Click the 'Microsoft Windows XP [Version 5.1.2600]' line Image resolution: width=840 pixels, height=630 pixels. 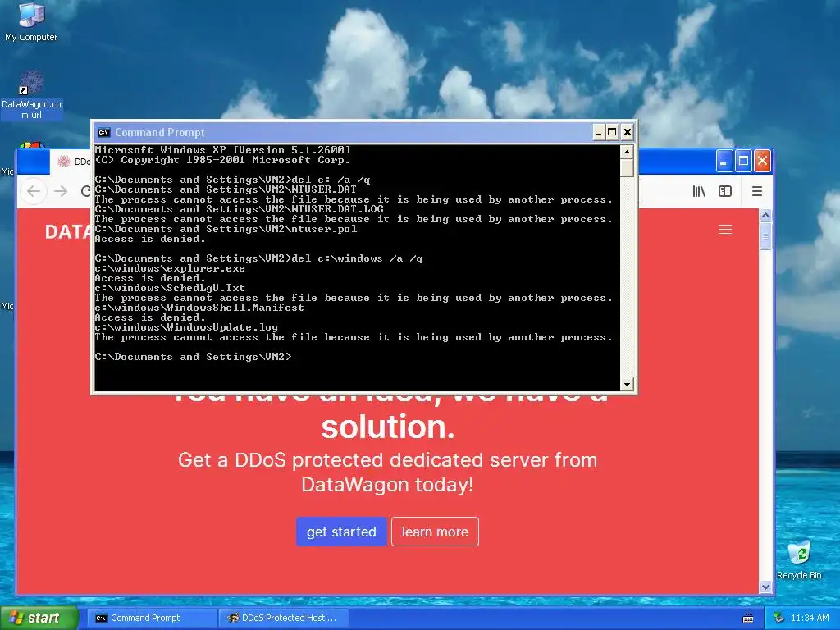click(223, 150)
